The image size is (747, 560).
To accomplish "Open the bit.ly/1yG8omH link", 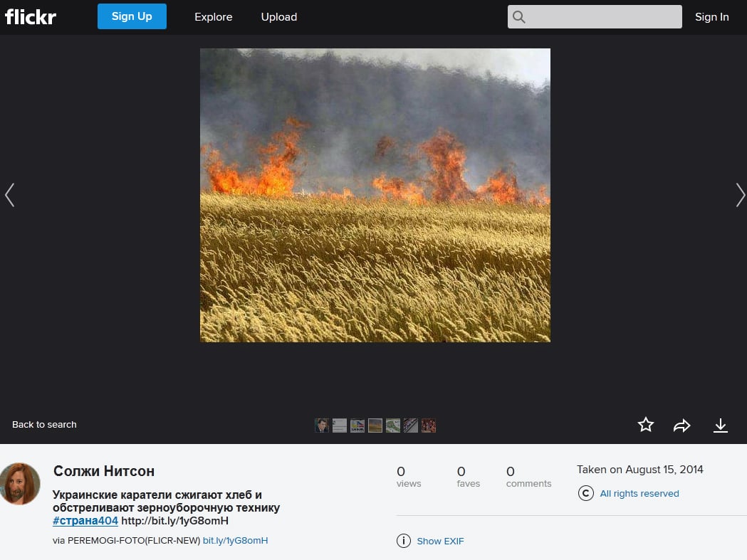I will click(x=235, y=541).
